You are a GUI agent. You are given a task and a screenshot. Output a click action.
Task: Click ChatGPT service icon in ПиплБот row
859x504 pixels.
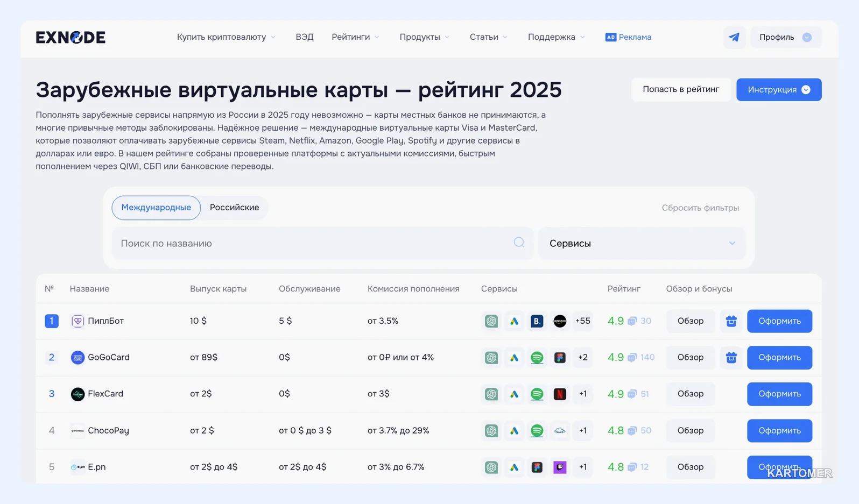(491, 321)
